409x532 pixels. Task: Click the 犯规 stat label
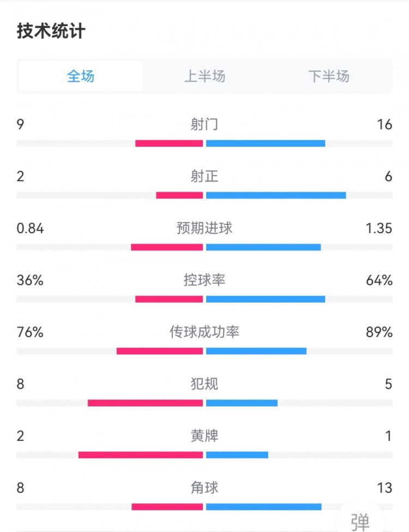coord(204,384)
